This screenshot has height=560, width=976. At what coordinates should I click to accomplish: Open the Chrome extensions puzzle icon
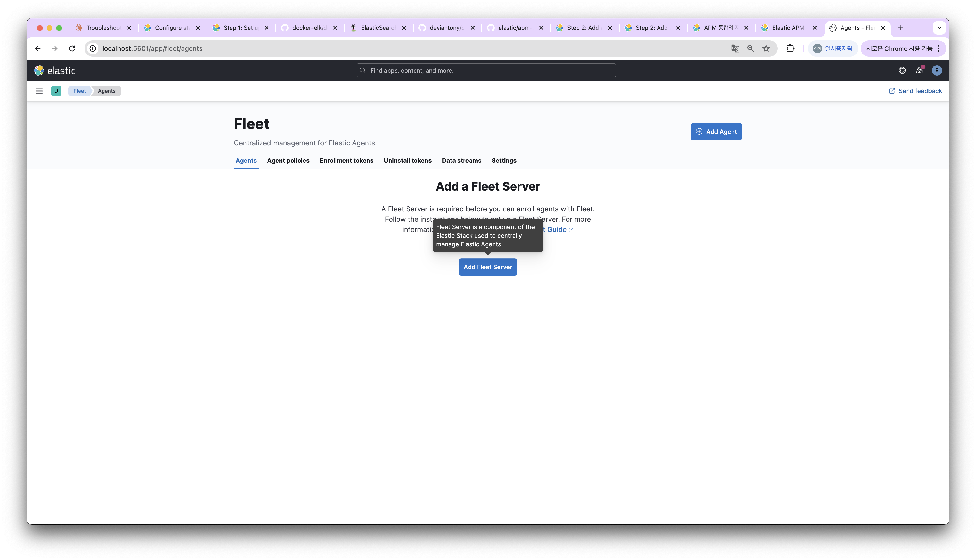[790, 48]
